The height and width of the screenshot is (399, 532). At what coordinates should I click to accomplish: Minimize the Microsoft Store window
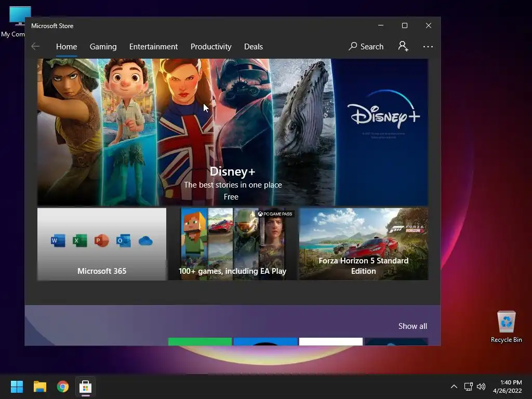click(x=381, y=25)
